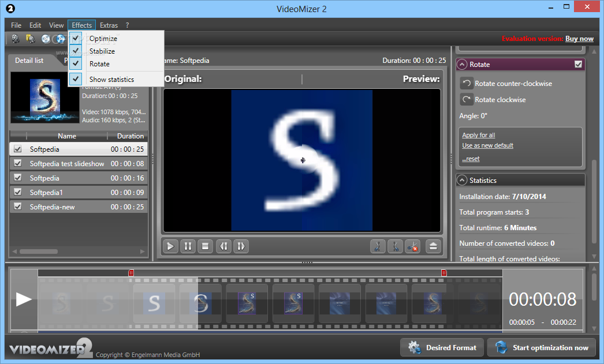
Task: Click the file list scroll-right arrow
Action: (x=142, y=252)
